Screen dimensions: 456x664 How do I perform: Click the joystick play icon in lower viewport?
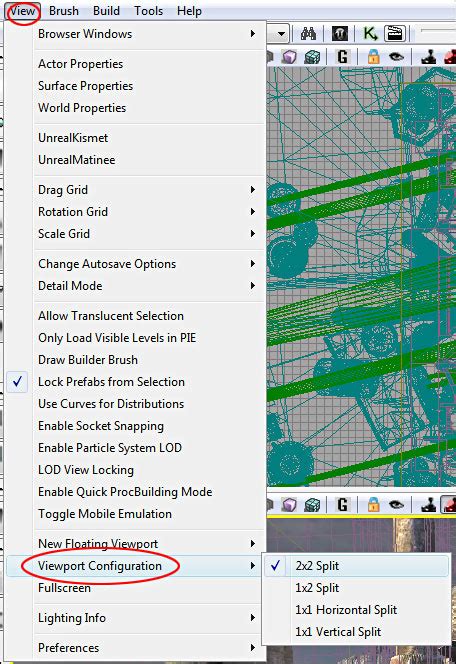428,505
